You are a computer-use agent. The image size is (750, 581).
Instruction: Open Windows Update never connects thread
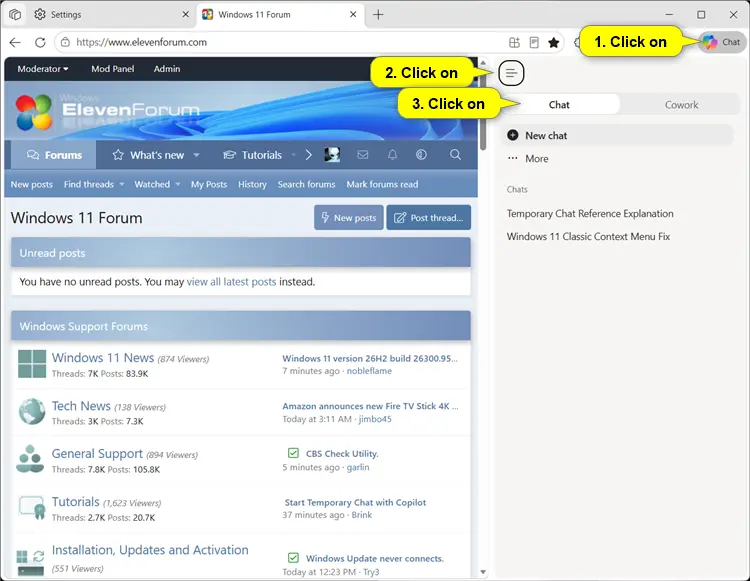(x=375, y=558)
